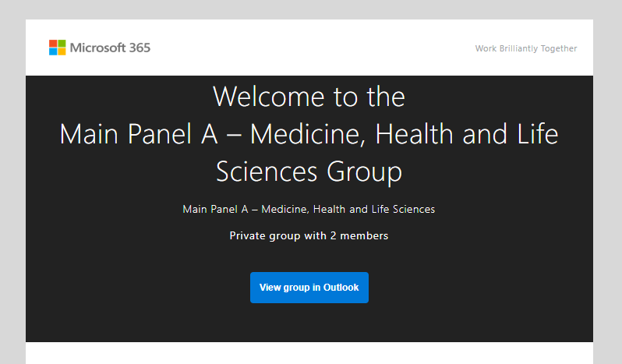Click the "Work Brilliantly Together" tagline
622x364 pixels.
pyautogui.click(x=526, y=48)
